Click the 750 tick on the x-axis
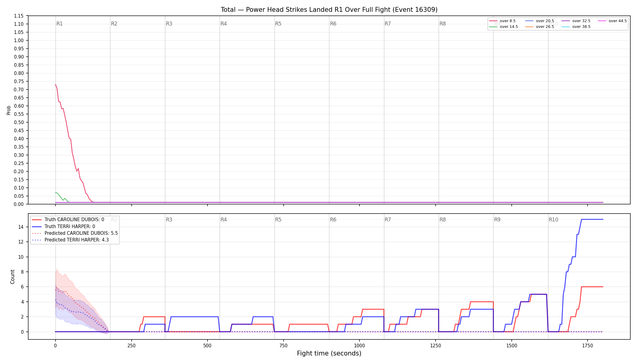 283,345
